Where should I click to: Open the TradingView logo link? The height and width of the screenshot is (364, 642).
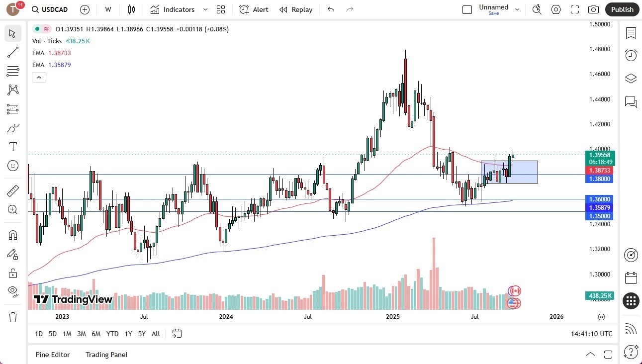pos(72,299)
